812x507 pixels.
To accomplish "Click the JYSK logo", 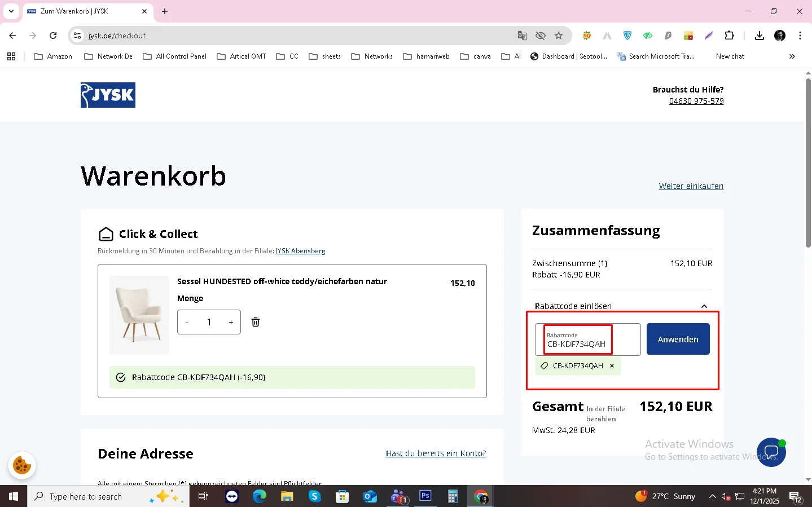I will pos(107,95).
